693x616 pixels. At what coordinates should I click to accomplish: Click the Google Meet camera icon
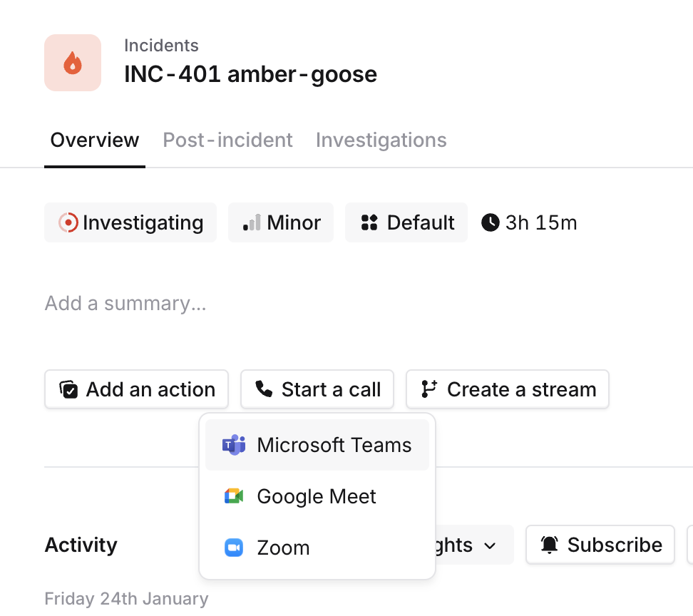[234, 496]
